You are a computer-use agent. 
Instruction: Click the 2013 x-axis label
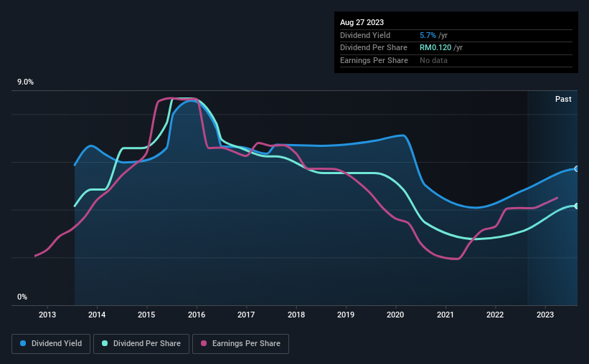(47, 315)
